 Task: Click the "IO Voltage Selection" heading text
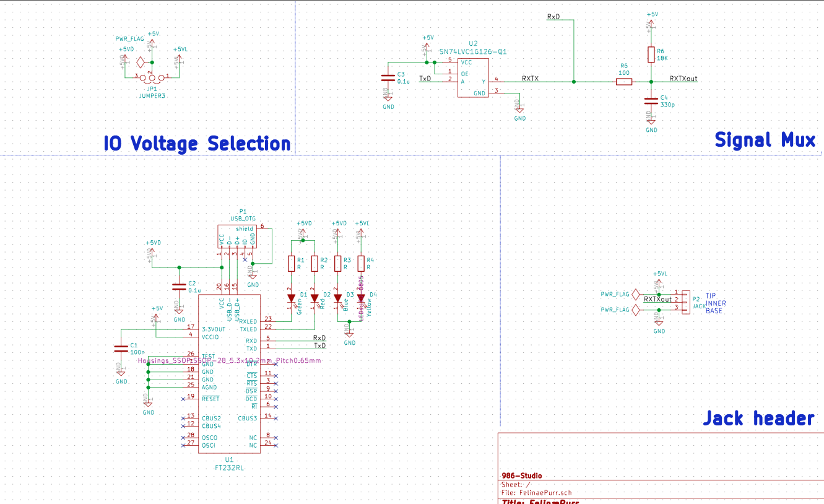tap(197, 144)
